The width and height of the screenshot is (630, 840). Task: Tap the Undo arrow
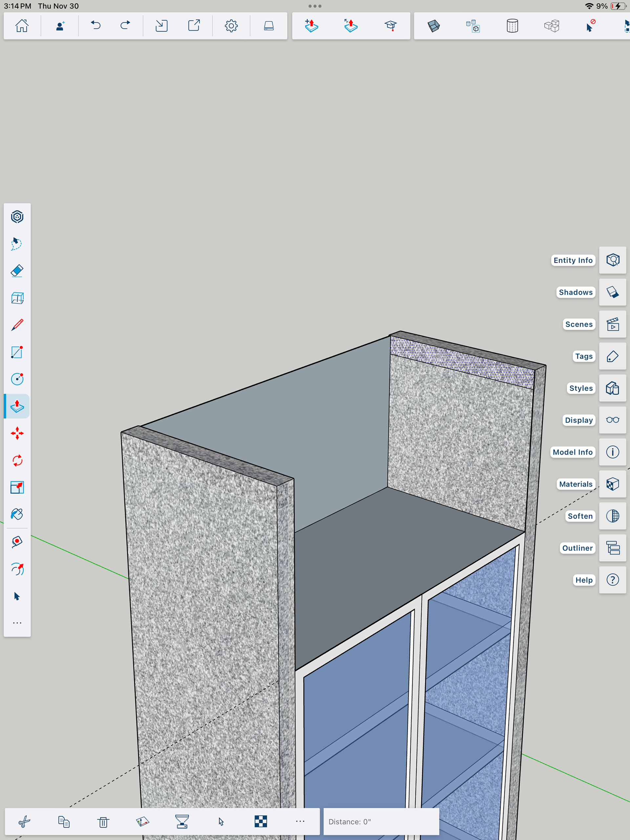click(96, 26)
